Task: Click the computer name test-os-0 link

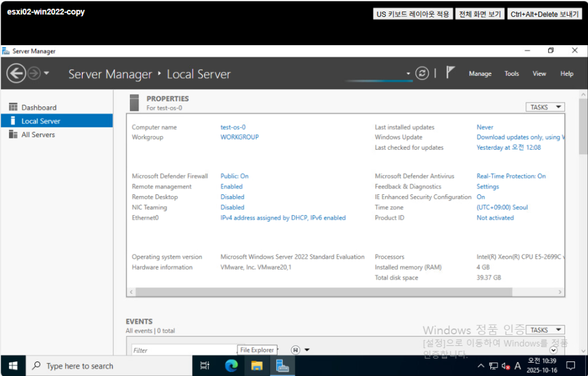Action: pyautogui.click(x=233, y=127)
